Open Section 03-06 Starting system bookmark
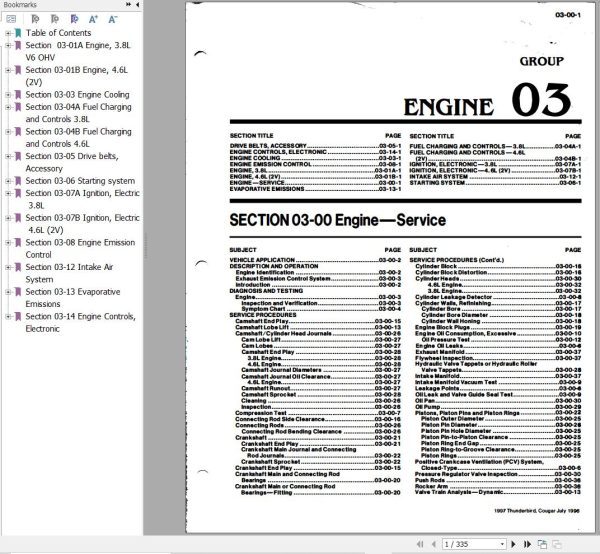The image size is (600, 554). (80, 181)
